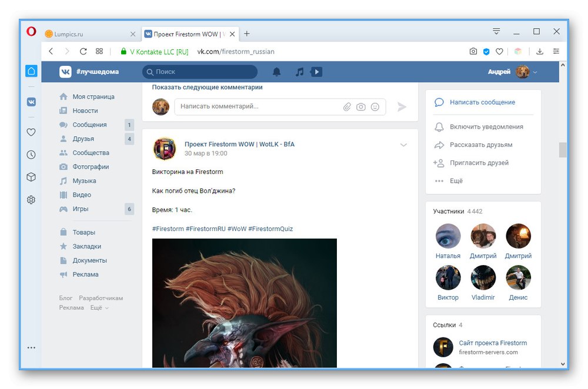
Task: Send comment with the arrow button
Action: (x=402, y=107)
